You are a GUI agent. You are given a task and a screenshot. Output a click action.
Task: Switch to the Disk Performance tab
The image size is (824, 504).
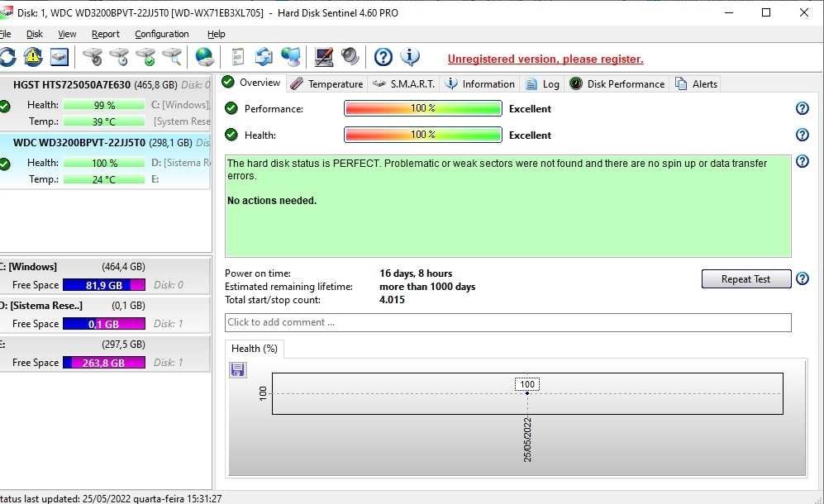[617, 84]
